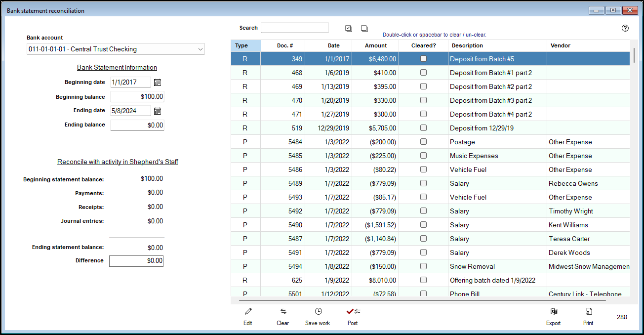Open the Beginning date calendar picker
Screen dimensions: 644x335
coord(158,83)
